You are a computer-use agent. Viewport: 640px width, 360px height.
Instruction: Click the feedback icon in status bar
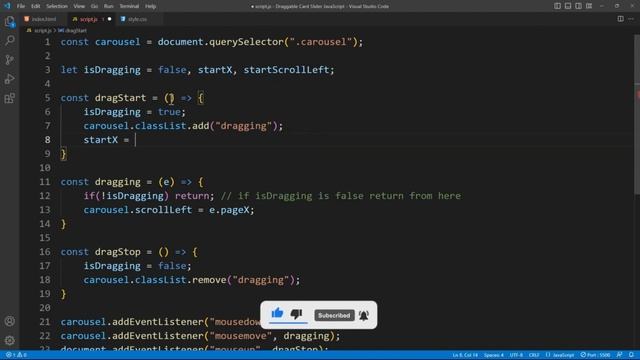pyautogui.click(x=619, y=355)
